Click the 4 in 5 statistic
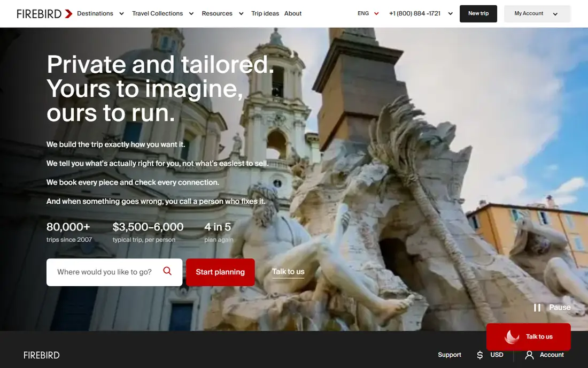 218,227
